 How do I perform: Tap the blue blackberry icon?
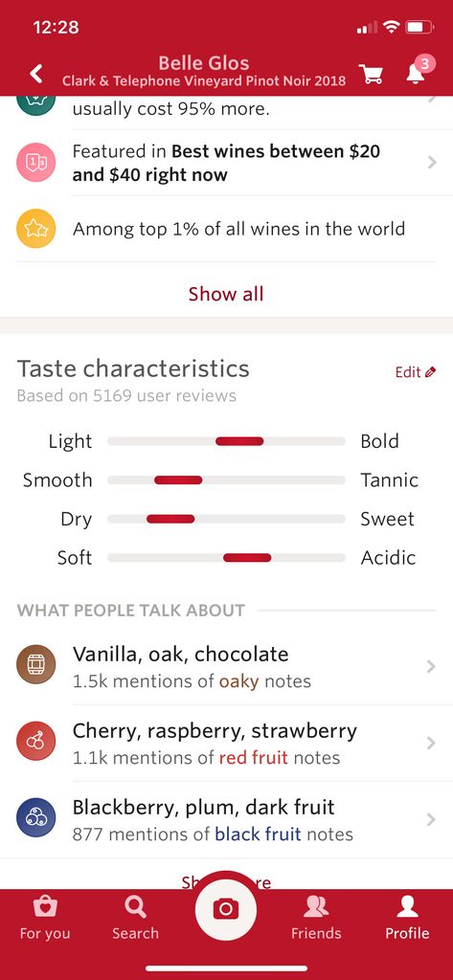pos(35,818)
